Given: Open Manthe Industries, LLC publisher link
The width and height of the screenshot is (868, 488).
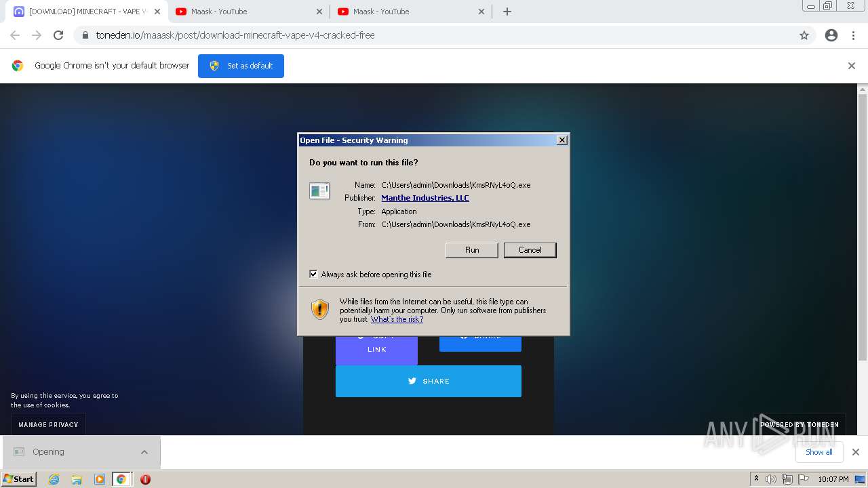Looking at the screenshot, I should (425, 198).
